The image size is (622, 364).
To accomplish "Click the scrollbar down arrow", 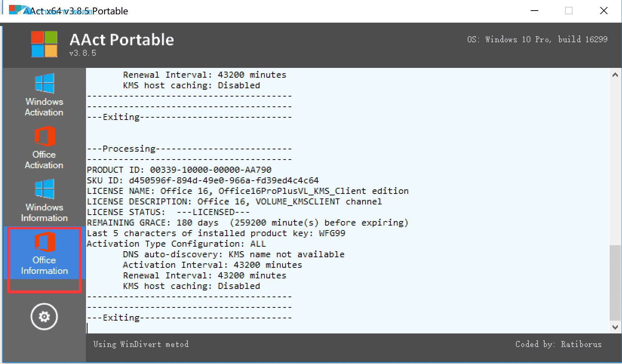I will coord(615,327).
